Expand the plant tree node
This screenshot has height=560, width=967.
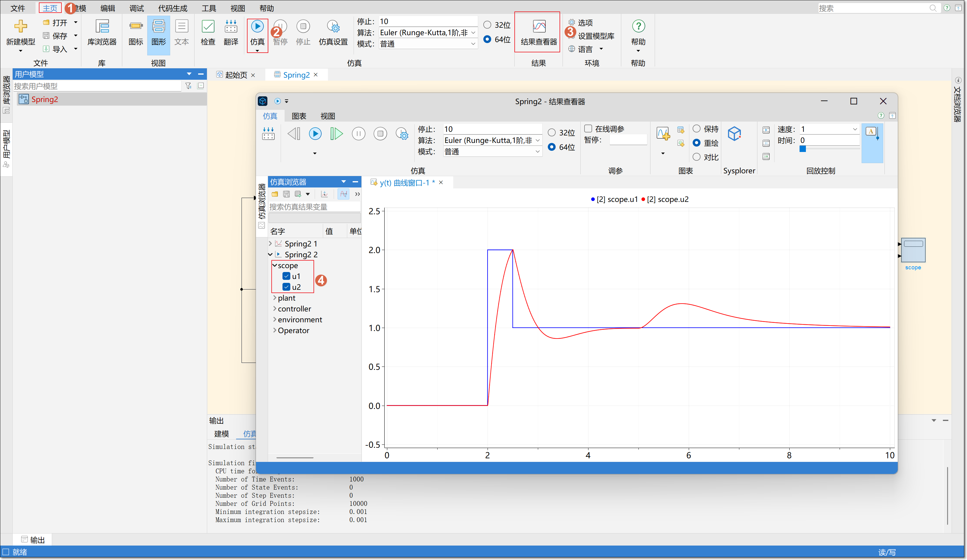pos(274,297)
